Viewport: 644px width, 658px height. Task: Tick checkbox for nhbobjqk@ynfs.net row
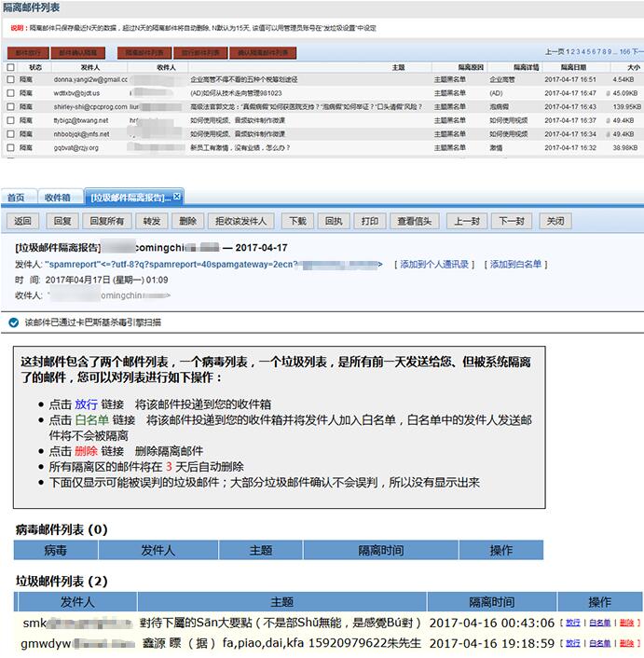click(x=11, y=134)
